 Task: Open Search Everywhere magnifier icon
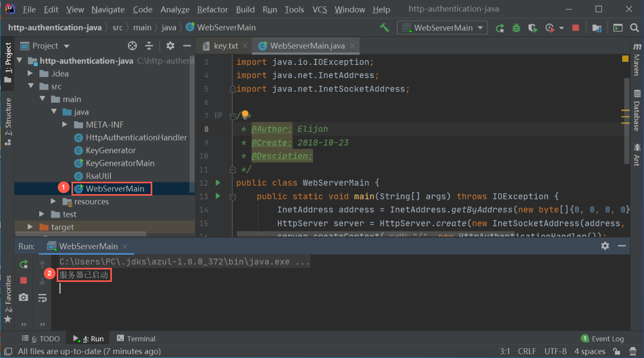coord(634,28)
